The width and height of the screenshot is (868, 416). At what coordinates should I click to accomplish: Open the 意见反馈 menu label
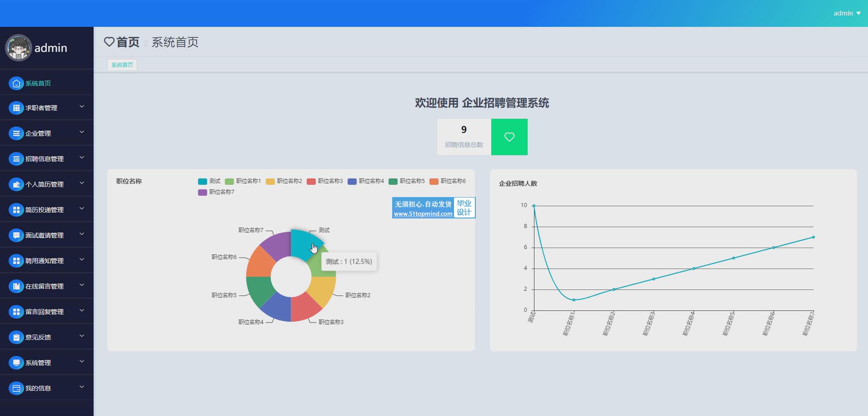pos(38,337)
